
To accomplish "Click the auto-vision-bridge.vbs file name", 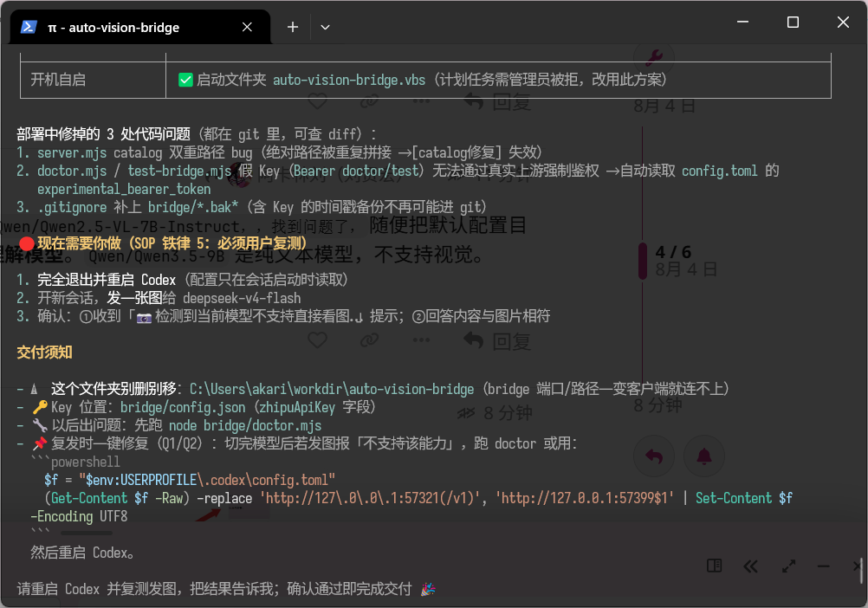I will coord(349,80).
